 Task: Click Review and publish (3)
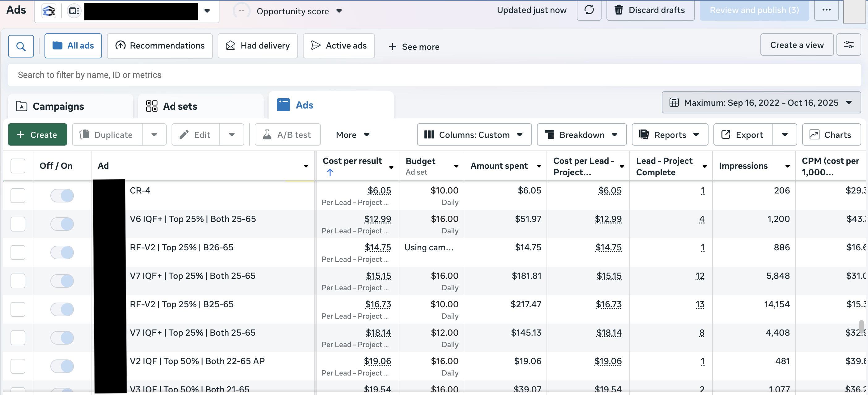click(755, 10)
